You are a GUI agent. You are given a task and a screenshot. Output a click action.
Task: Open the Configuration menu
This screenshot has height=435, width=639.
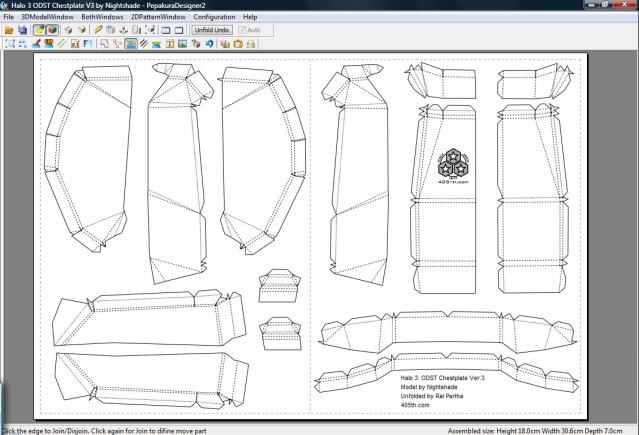(214, 17)
